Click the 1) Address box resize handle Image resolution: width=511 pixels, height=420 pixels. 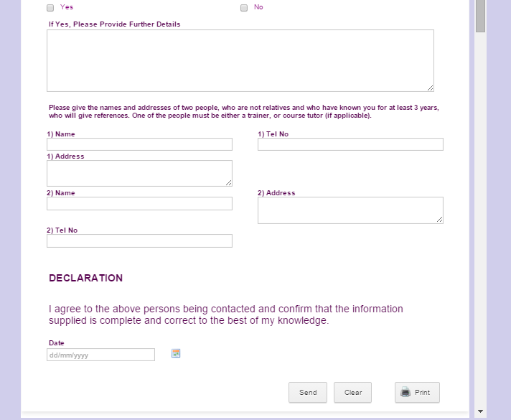229,183
